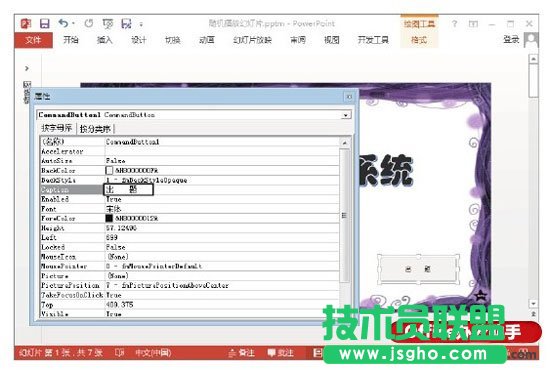Click the command button on the slide

418,269
